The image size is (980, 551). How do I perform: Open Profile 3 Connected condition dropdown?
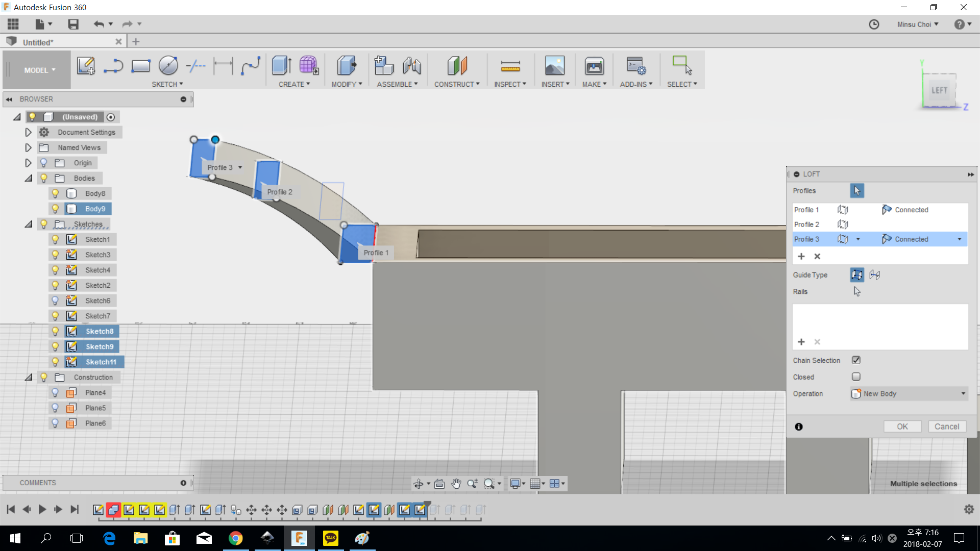point(960,239)
